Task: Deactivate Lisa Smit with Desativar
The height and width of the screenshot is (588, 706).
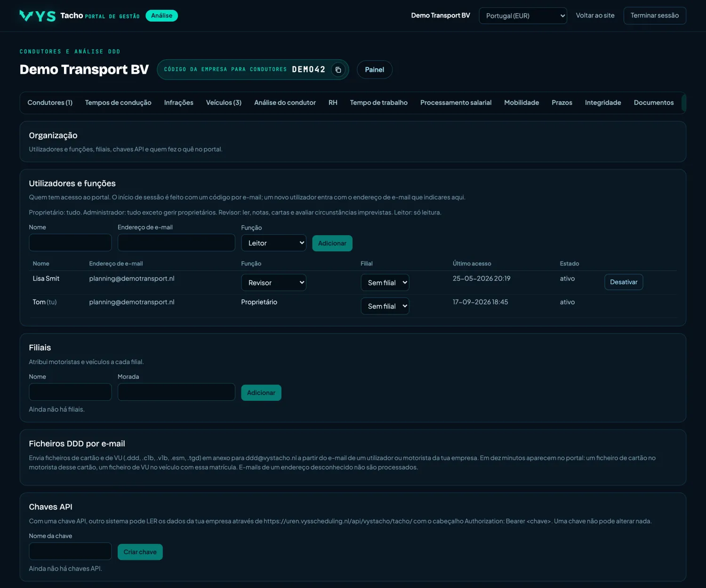Action: (624, 282)
